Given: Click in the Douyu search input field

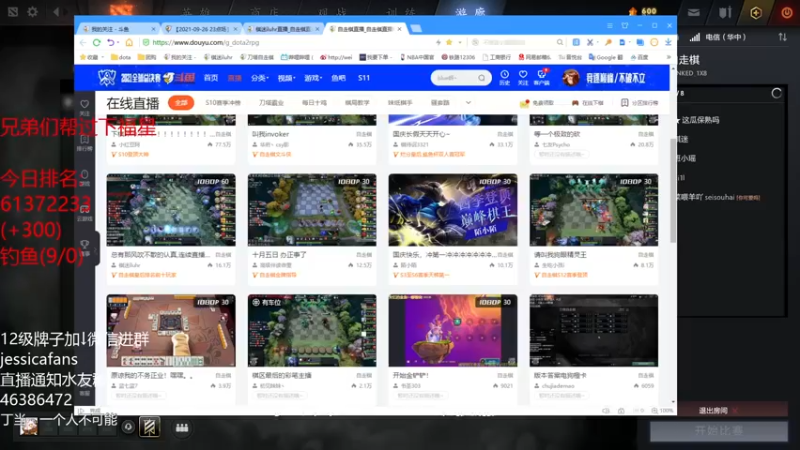Looking at the screenshot, I should [455, 78].
